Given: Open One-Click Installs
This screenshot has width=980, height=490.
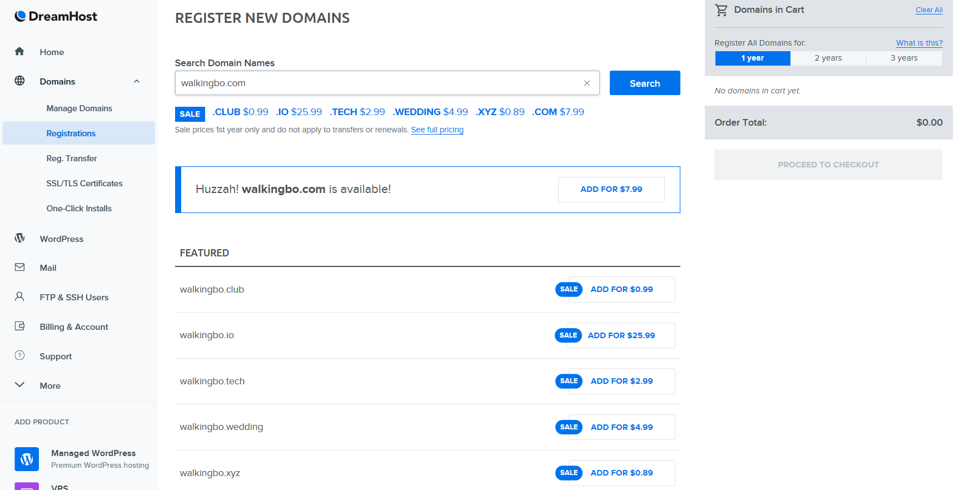Looking at the screenshot, I should point(79,209).
